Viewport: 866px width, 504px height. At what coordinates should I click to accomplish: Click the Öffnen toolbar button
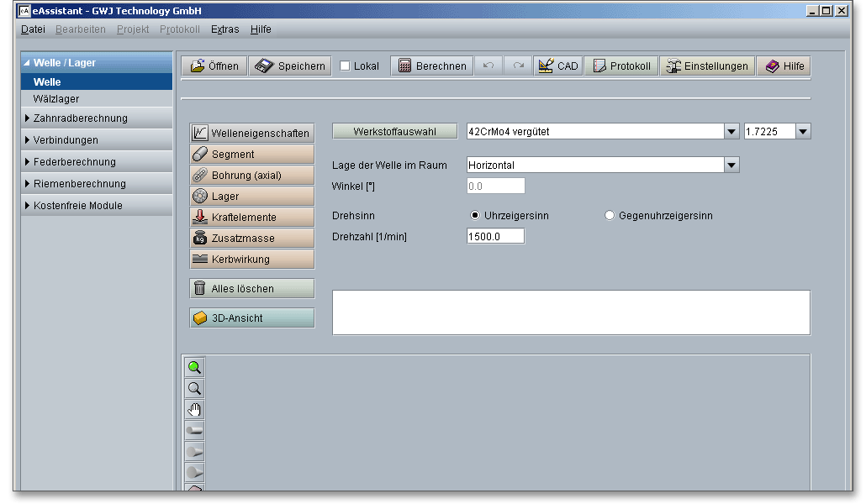click(x=214, y=66)
